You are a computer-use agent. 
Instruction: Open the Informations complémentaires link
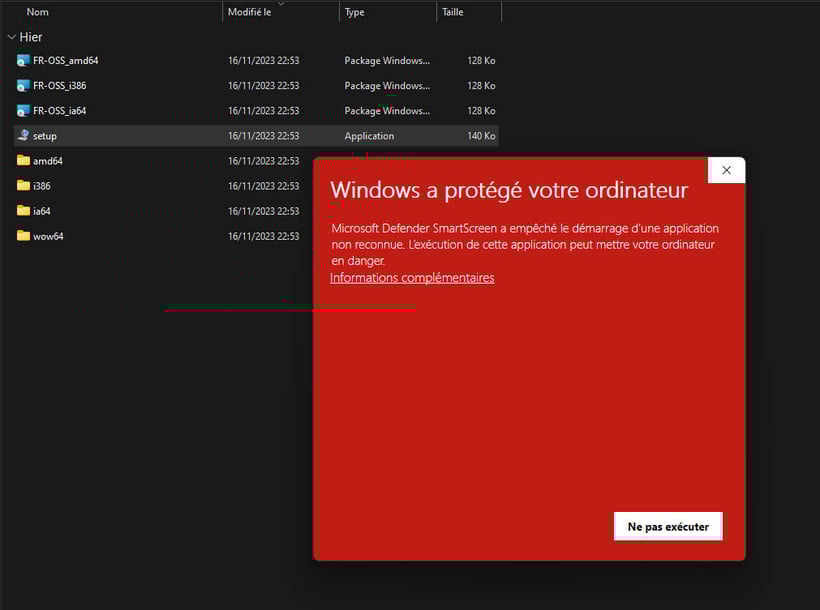click(x=412, y=278)
